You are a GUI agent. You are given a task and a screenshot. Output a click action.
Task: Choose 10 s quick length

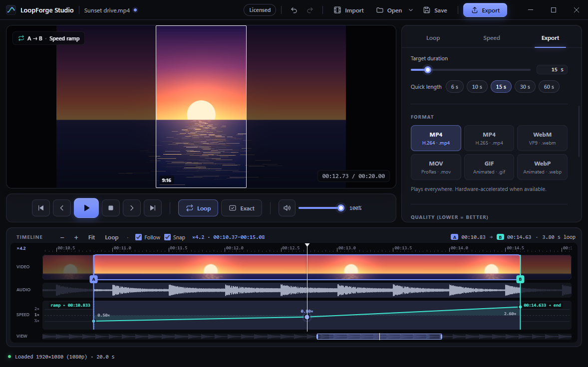coord(477,87)
